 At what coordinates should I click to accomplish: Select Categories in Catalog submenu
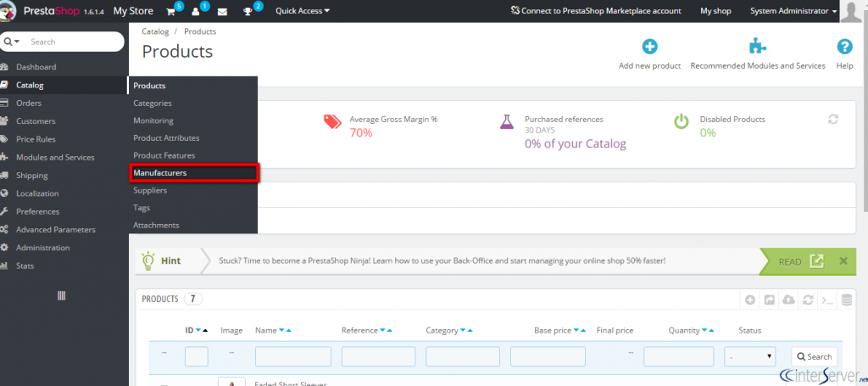pos(153,103)
